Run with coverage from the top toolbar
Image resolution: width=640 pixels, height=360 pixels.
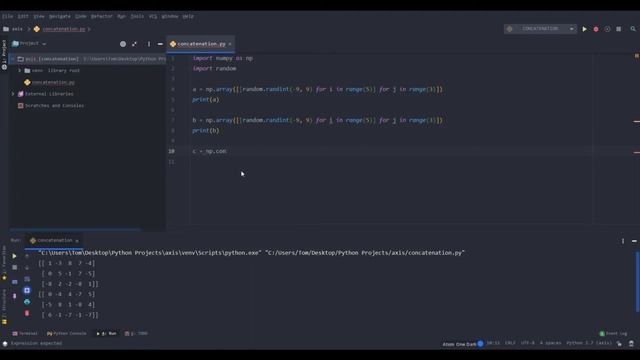[607, 29]
